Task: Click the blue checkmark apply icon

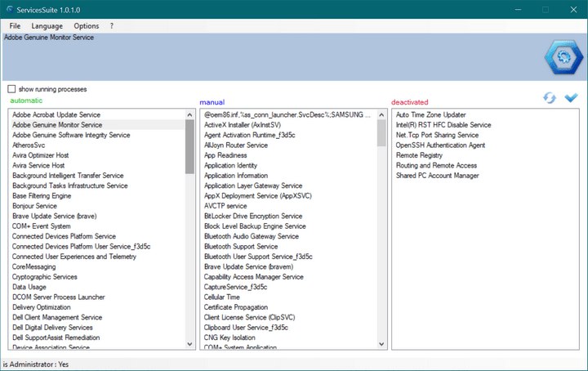Action: click(571, 97)
